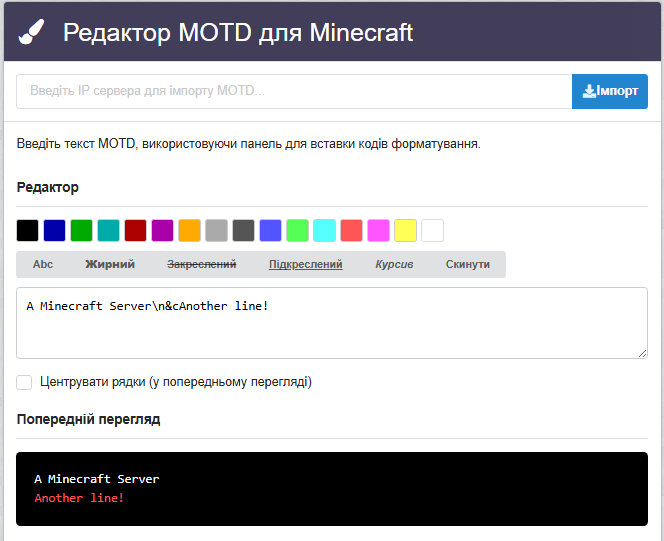This screenshot has height=541, width=664.
Task: Apply Підкреслений underline formatting
Action: click(306, 265)
